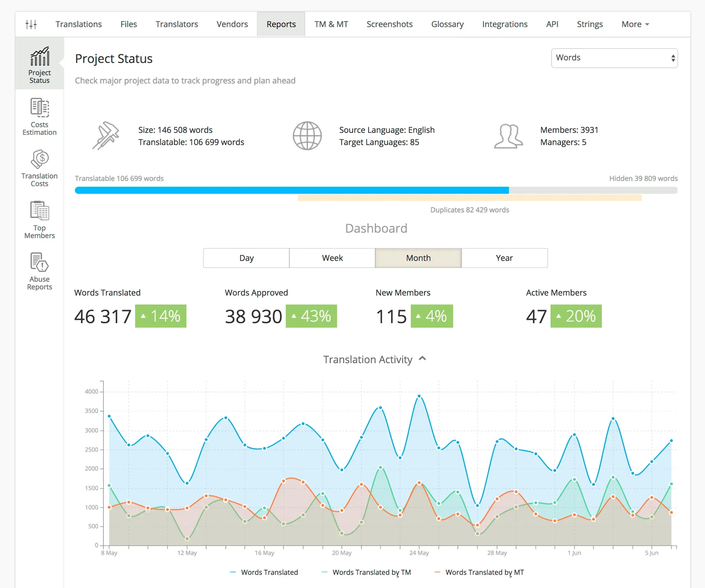
Task: Click the 20% Active Members badge
Action: coord(576,316)
